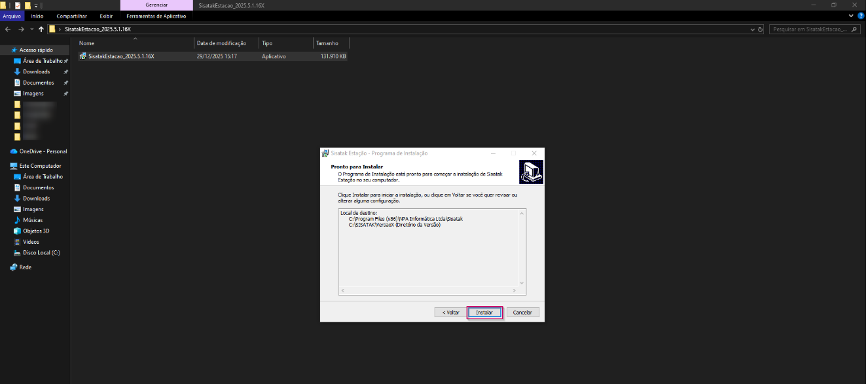Select the SisatakEstacao_2025.5.1.16X application file
Image resolution: width=868 pixels, height=384 pixels.
point(121,56)
